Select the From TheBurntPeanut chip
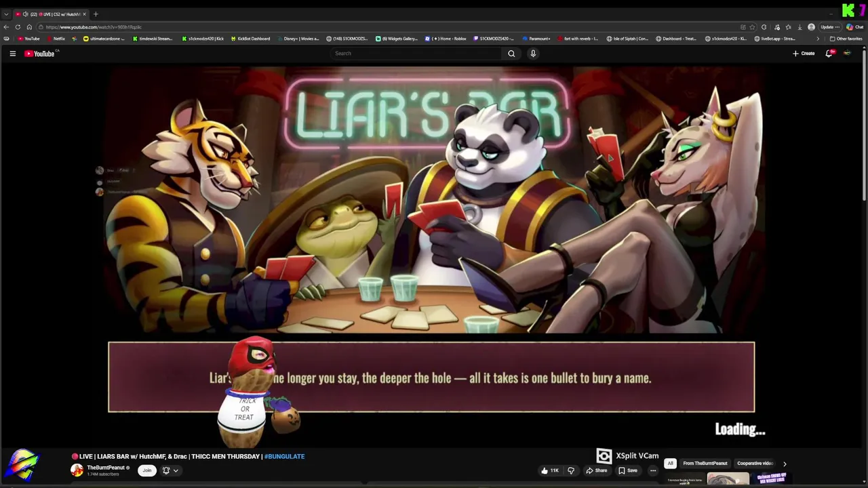 (705, 464)
